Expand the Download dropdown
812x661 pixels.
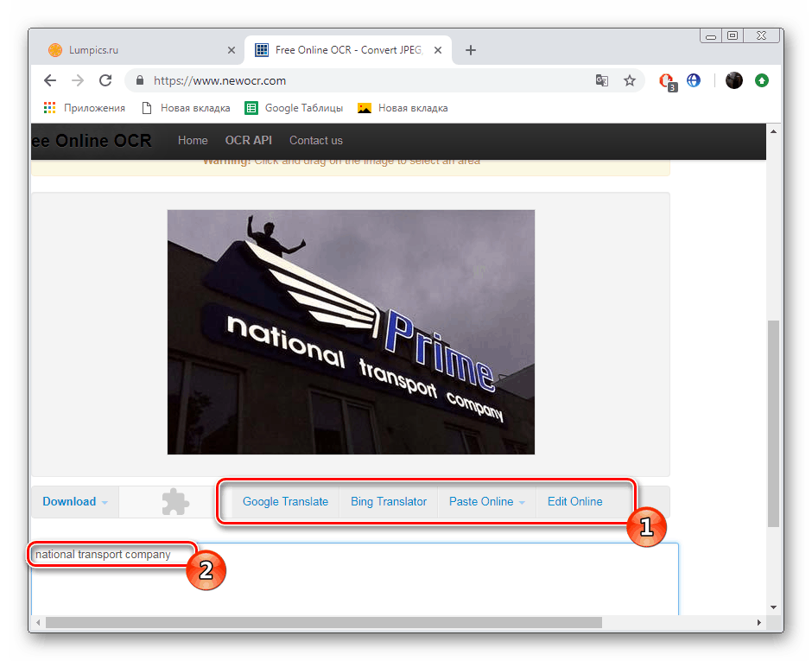click(75, 501)
